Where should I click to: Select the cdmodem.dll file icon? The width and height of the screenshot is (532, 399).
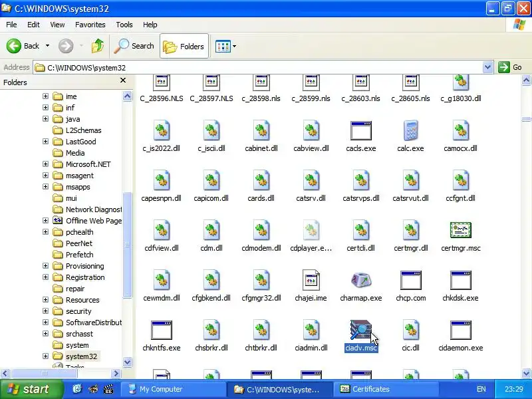[x=261, y=230]
